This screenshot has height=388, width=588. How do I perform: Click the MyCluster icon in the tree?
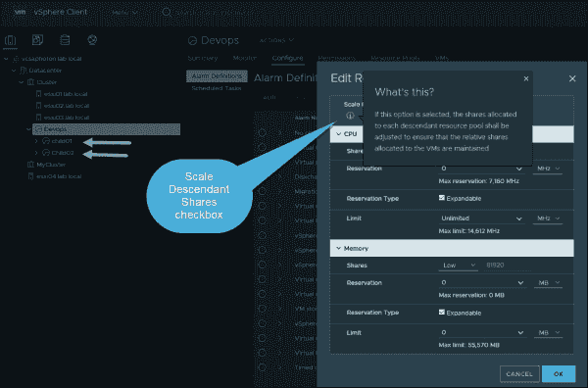click(30, 165)
